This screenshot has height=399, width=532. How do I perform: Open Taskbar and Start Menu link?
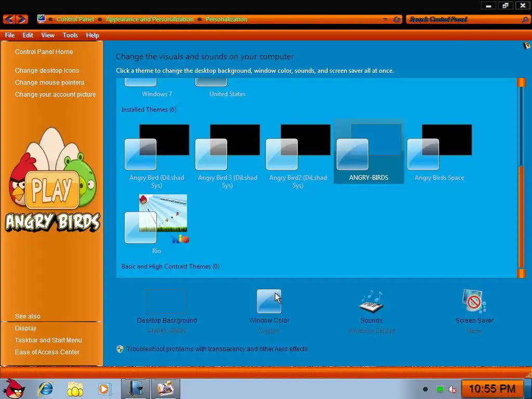[x=48, y=340]
